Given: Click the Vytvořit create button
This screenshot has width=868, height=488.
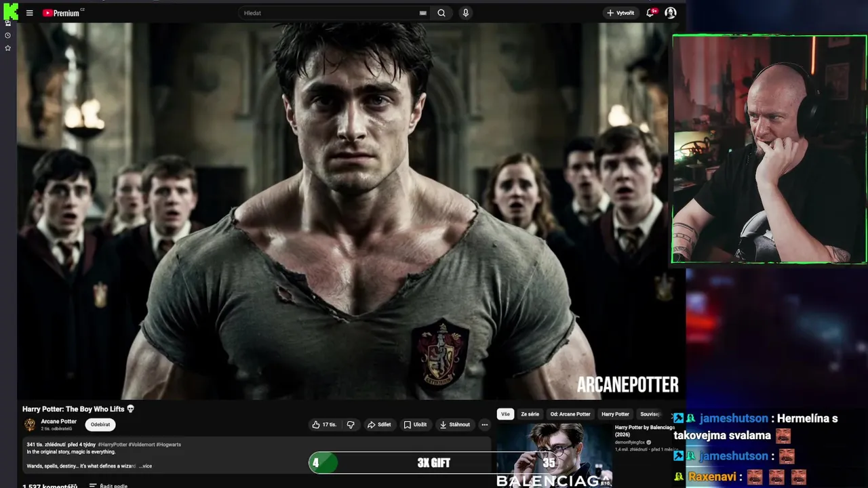Looking at the screenshot, I should pyautogui.click(x=620, y=13).
